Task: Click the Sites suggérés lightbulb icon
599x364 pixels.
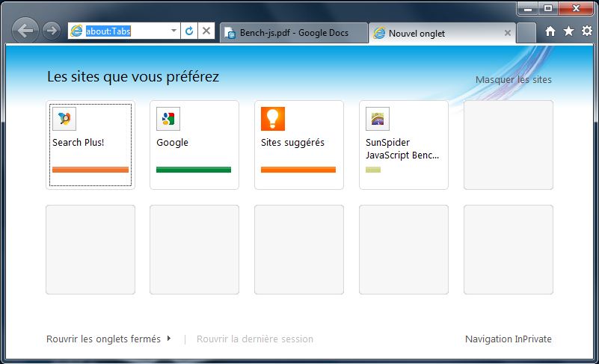Action: [273, 119]
